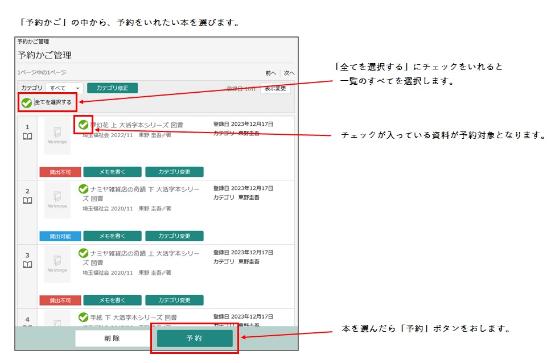551x363 pixels.
Task: Click the book icon under item number 3
Action: (27, 265)
